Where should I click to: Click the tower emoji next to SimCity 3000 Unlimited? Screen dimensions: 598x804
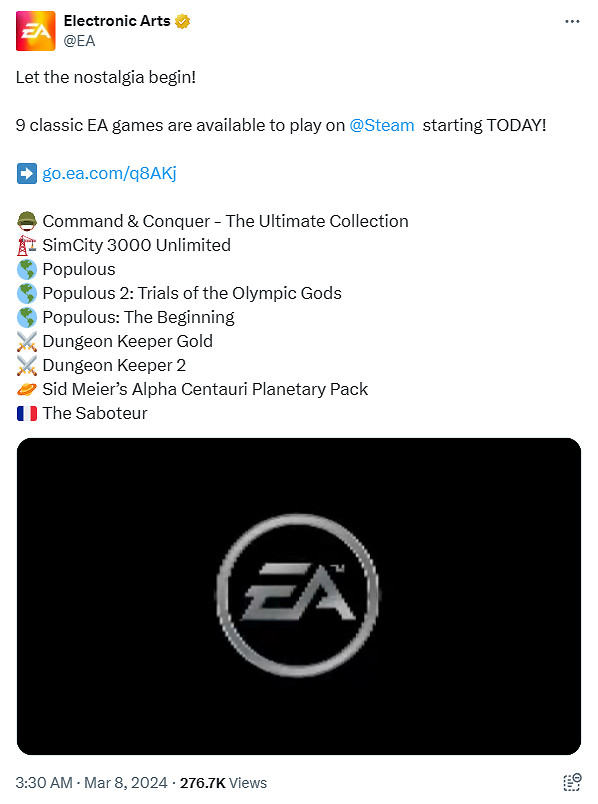25,245
